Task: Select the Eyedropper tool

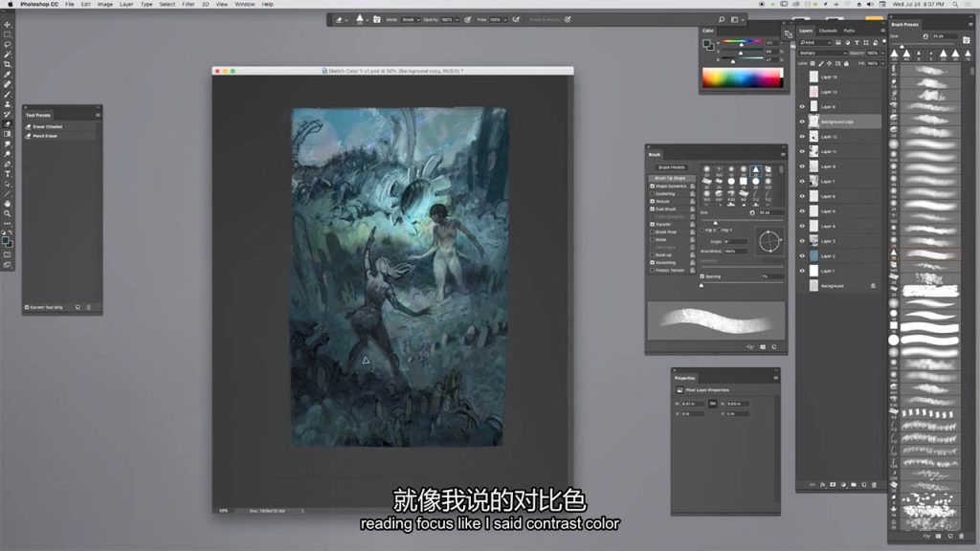Action: pyautogui.click(x=8, y=75)
